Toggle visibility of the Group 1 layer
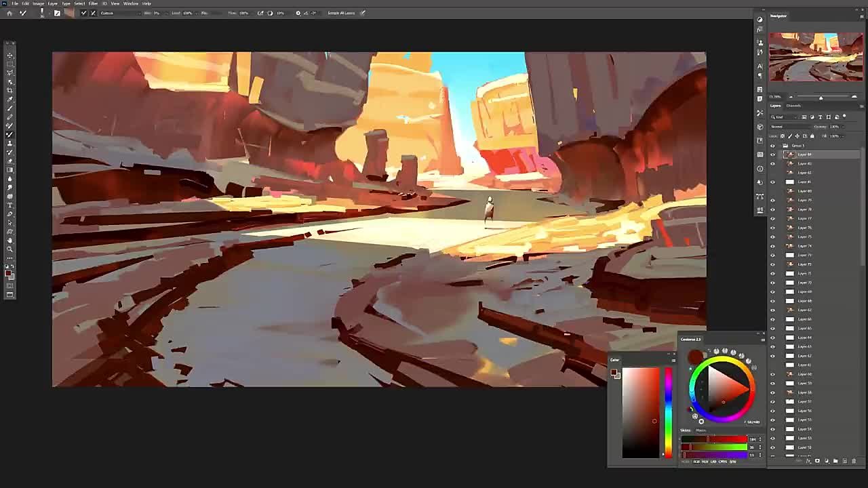The image size is (868, 488). point(772,146)
